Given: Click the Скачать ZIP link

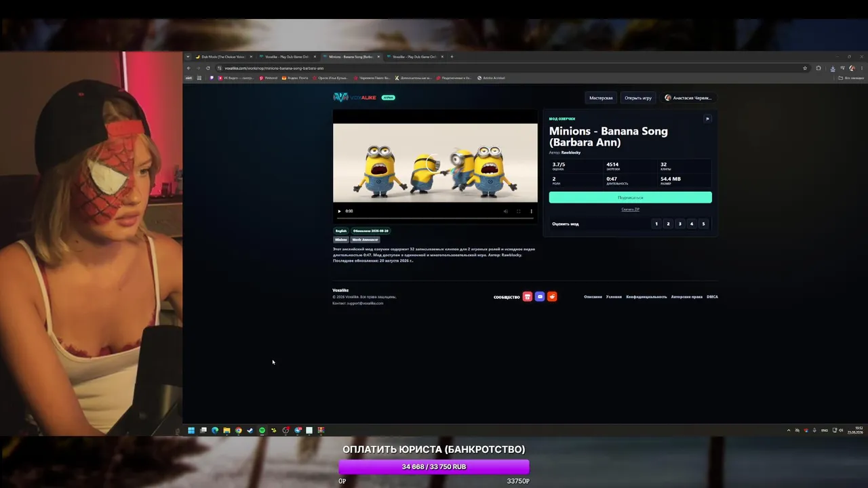Looking at the screenshot, I should click(x=631, y=209).
